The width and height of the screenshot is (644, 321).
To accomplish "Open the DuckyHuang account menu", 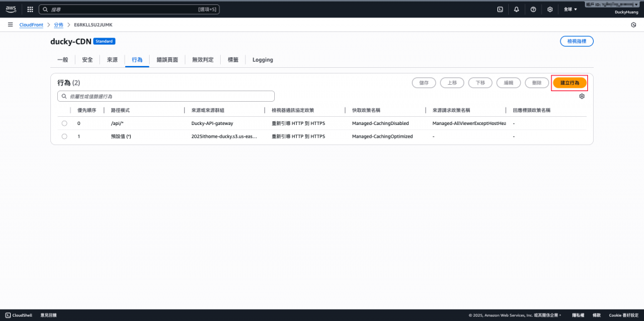I will point(625,13).
